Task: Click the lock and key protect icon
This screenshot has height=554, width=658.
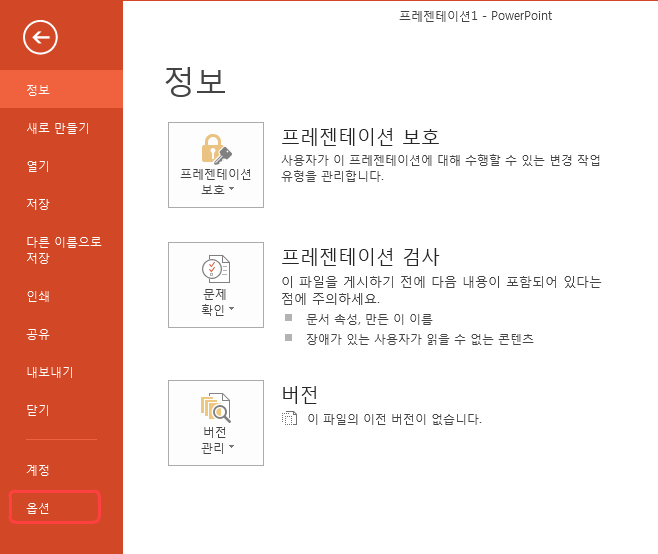Action: pyautogui.click(x=217, y=149)
